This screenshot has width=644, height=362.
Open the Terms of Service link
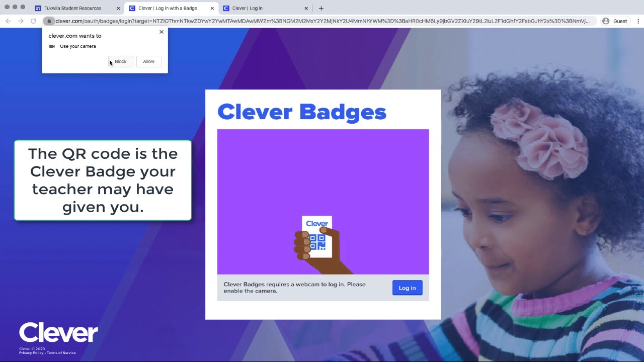coord(61,353)
